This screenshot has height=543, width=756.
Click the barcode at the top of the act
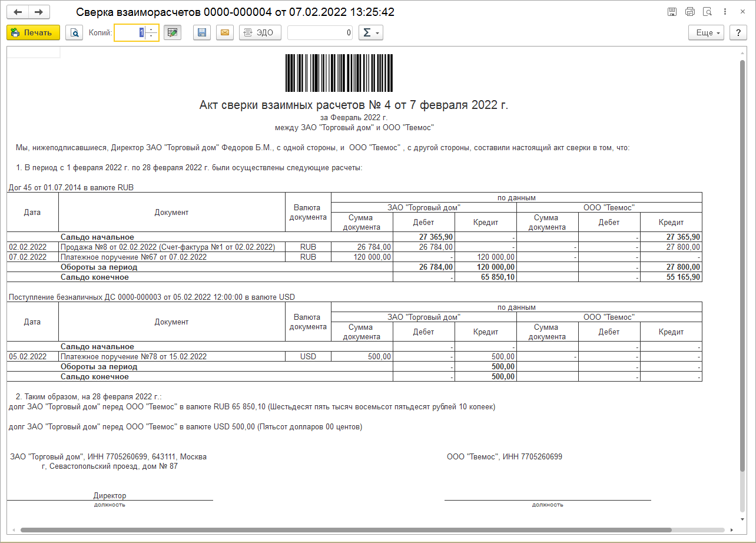339,73
